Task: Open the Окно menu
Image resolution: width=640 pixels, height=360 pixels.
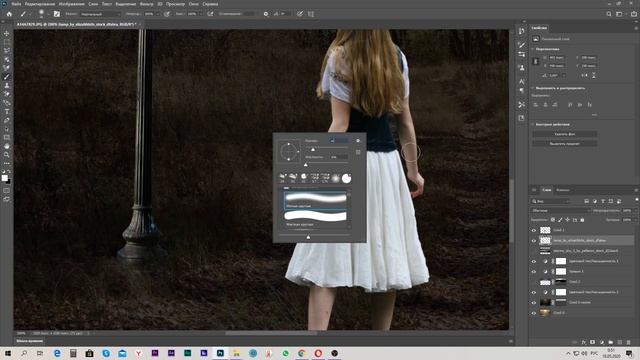Action: pyautogui.click(x=193, y=4)
